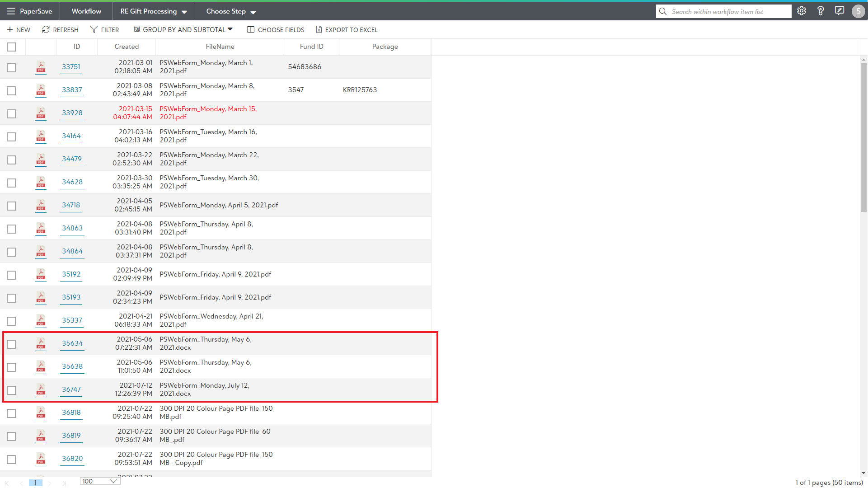
Task: Open PDF icon for item 36819
Action: tap(41, 436)
